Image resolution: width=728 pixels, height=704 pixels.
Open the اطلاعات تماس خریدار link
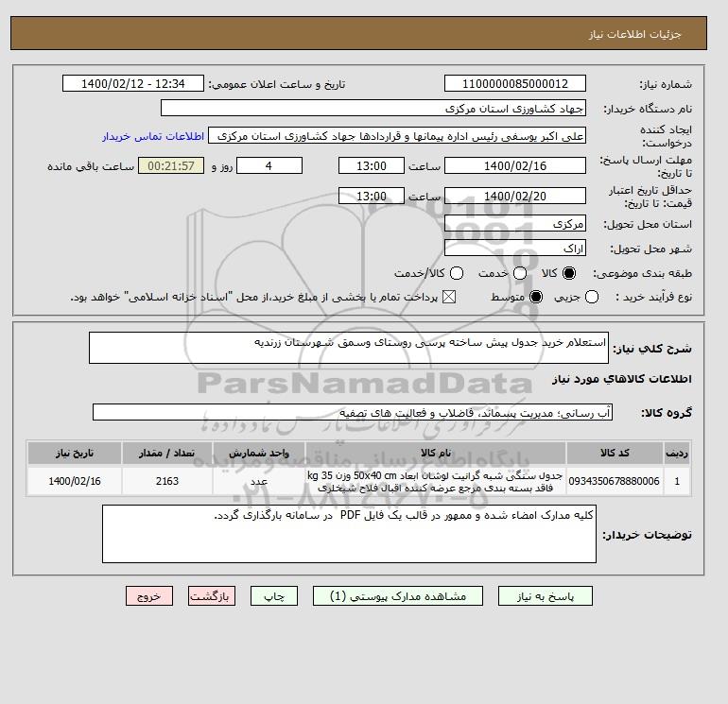click(153, 136)
